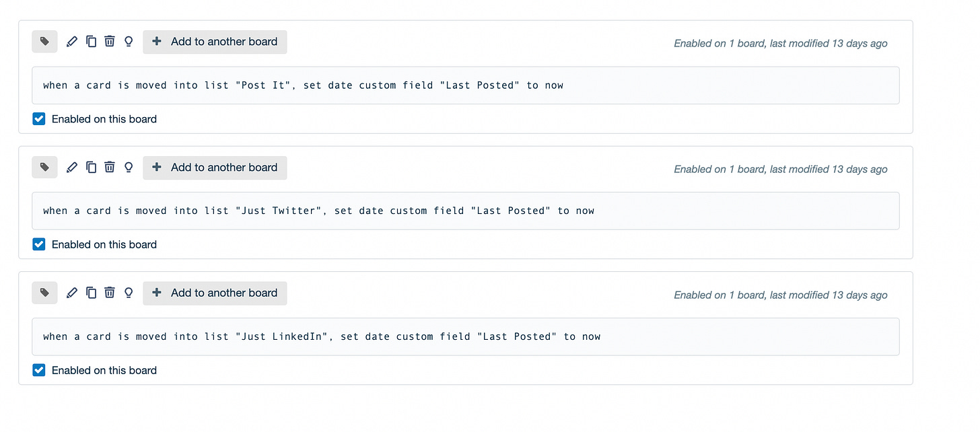Delete the "Just LinkedIn" rule with the trash icon

(x=110, y=293)
